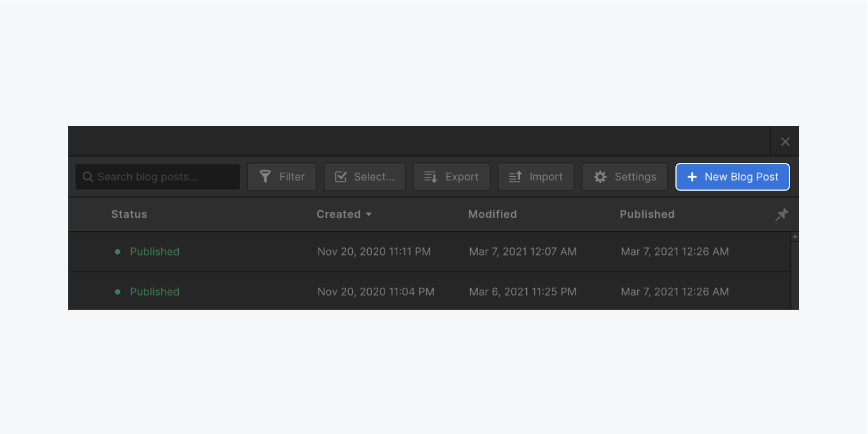Click the Select... button

coord(365,177)
